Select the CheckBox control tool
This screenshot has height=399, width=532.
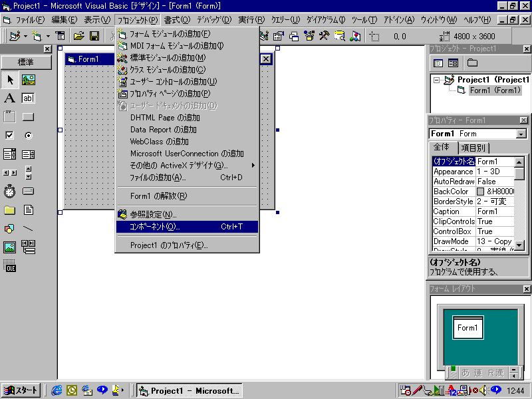10,136
